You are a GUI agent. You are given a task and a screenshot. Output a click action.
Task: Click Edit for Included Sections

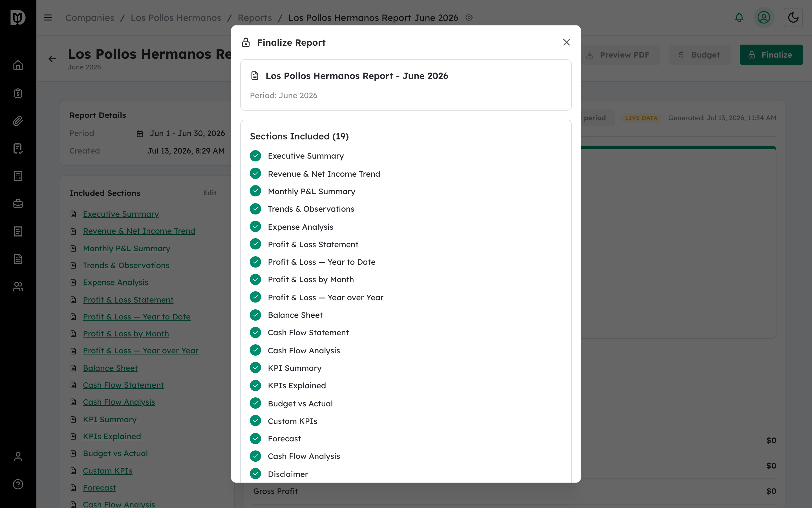(x=210, y=193)
